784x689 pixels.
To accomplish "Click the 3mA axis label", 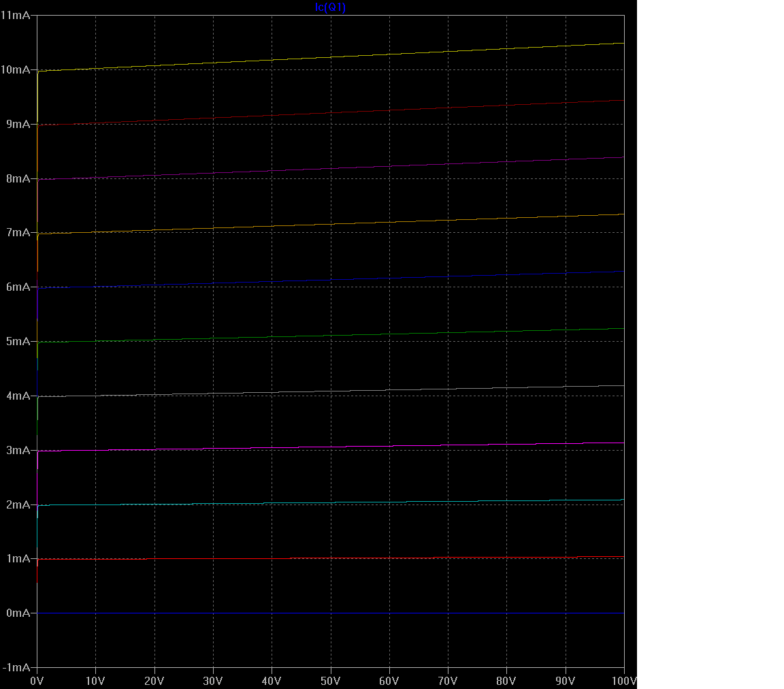I will tap(18, 450).
